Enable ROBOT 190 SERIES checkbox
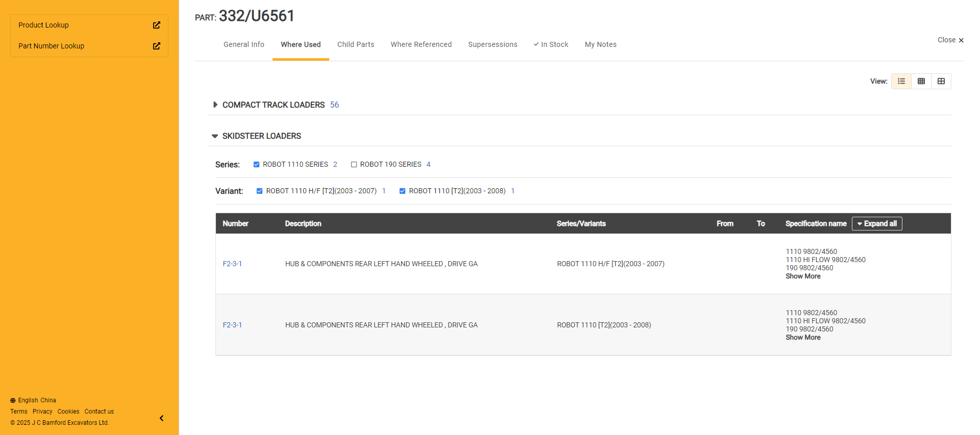Image resolution: width=980 pixels, height=435 pixels. click(354, 164)
